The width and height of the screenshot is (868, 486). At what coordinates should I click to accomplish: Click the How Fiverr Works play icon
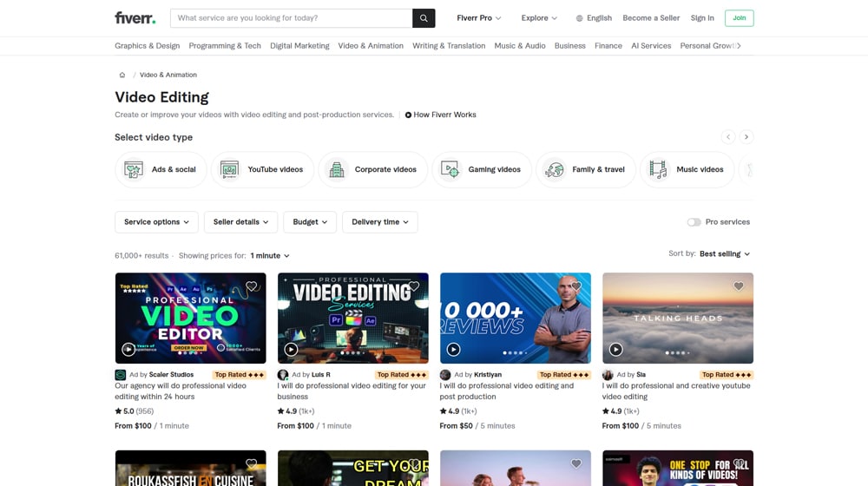408,115
